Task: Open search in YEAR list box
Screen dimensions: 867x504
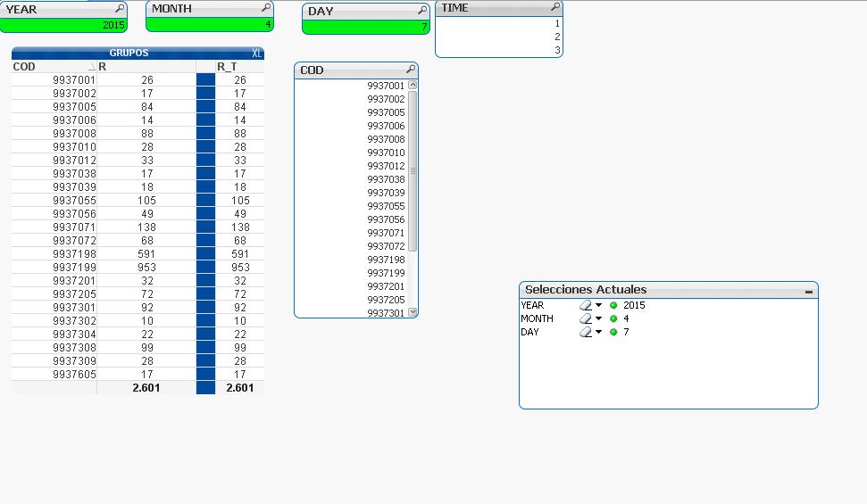Action: click(x=120, y=9)
